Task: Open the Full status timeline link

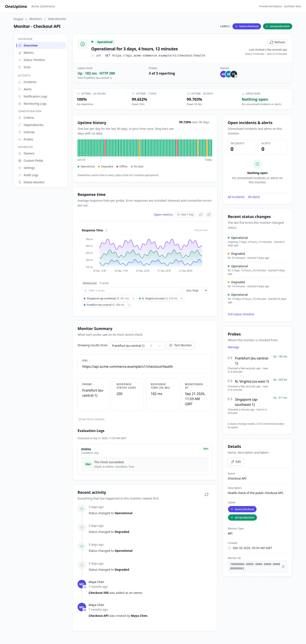Action: [241, 314]
